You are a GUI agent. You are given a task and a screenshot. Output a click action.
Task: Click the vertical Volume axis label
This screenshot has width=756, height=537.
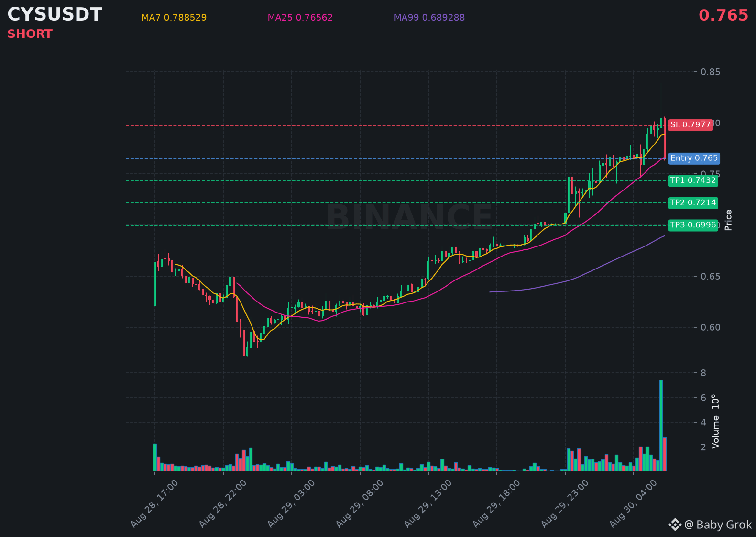coord(715,421)
